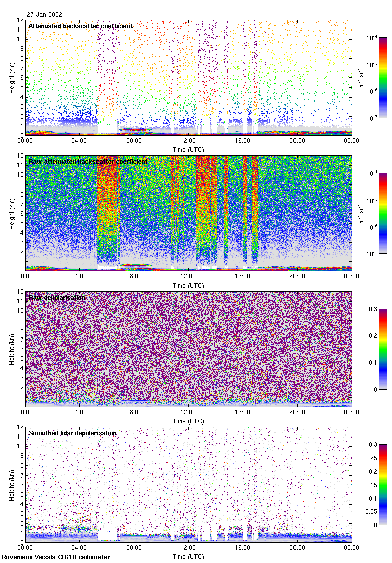Pick the colorbar beside the Raw depolarisation plot
Screen dimensions: 392x563
[x=383, y=349]
